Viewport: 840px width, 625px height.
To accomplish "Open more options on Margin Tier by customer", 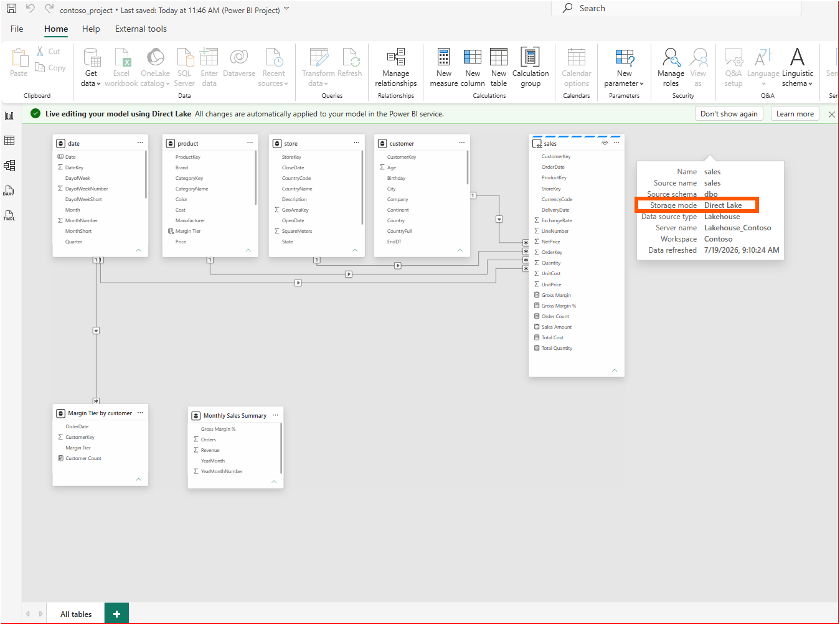I will (x=140, y=413).
